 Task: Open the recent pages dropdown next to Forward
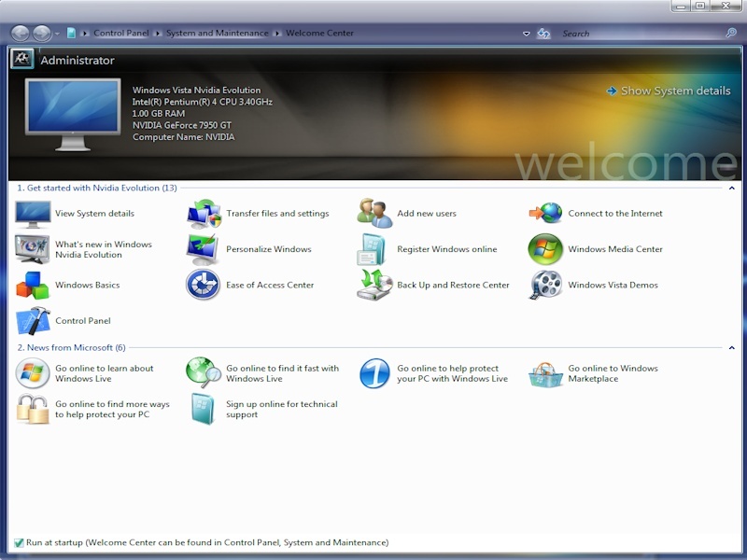(57, 34)
